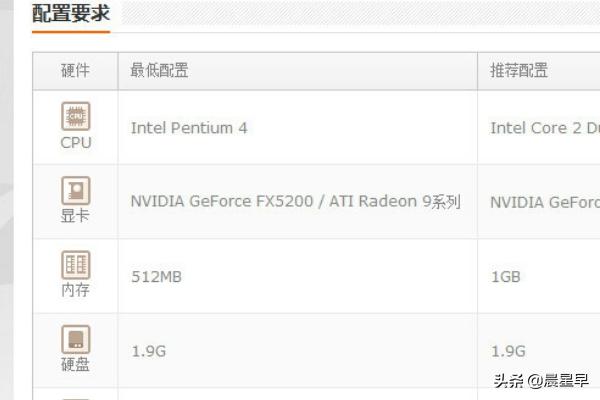Click the memory module icon
The height and width of the screenshot is (400, 600).
[x=76, y=264]
